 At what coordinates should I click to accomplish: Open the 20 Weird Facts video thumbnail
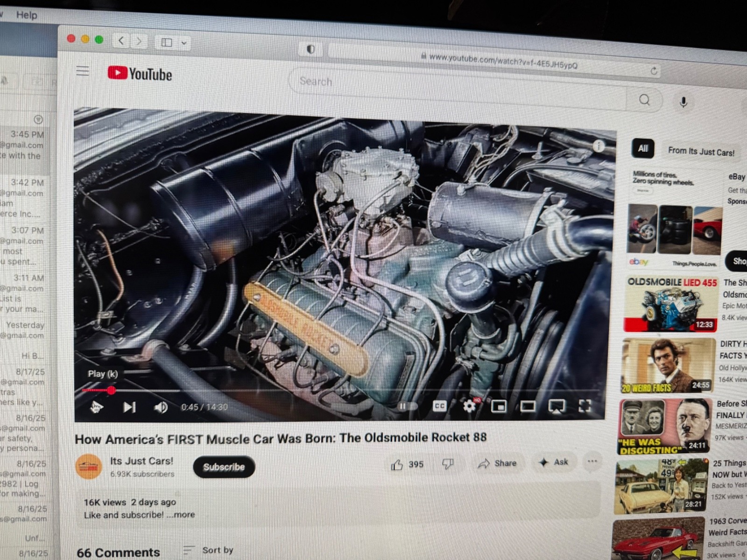pyautogui.click(x=668, y=366)
